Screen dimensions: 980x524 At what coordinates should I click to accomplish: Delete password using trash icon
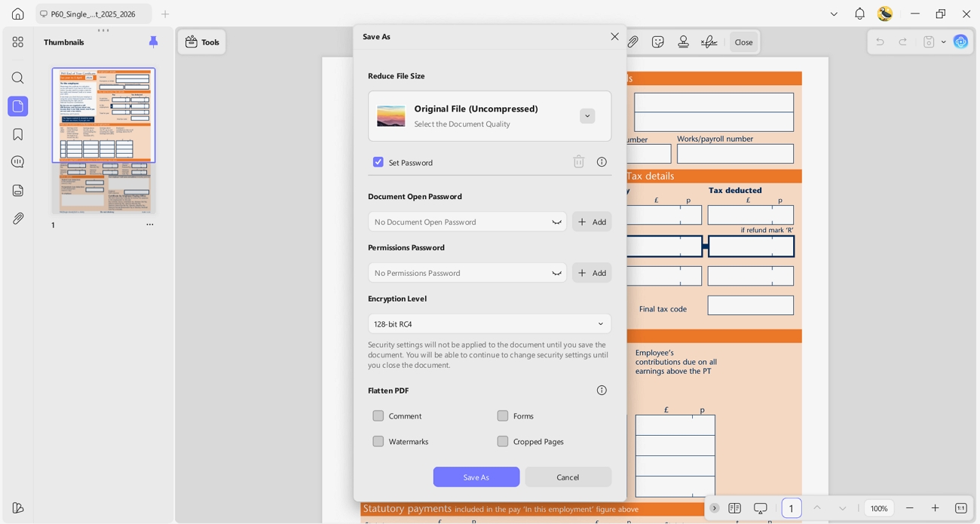pos(579,161)
